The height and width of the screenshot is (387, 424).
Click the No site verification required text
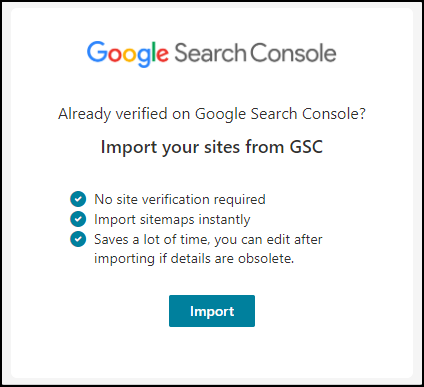180,199
